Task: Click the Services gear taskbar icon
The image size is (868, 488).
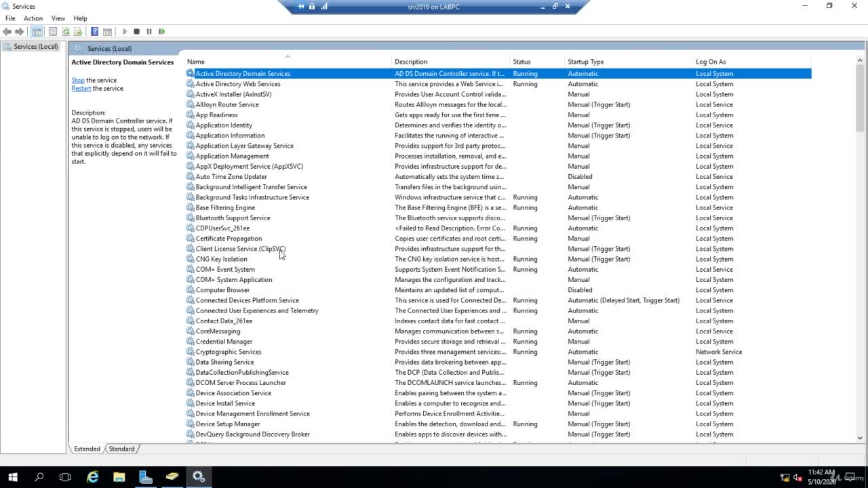Action: [199, 477]
